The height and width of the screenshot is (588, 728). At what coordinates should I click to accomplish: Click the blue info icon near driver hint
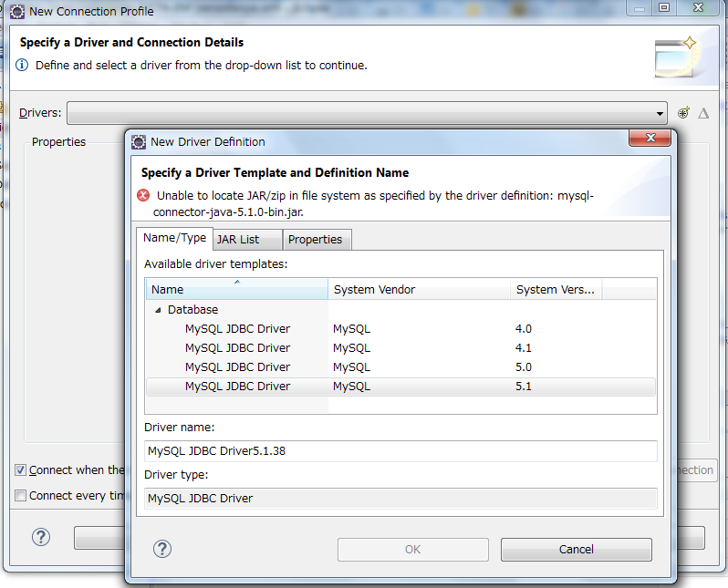point(23,66)
